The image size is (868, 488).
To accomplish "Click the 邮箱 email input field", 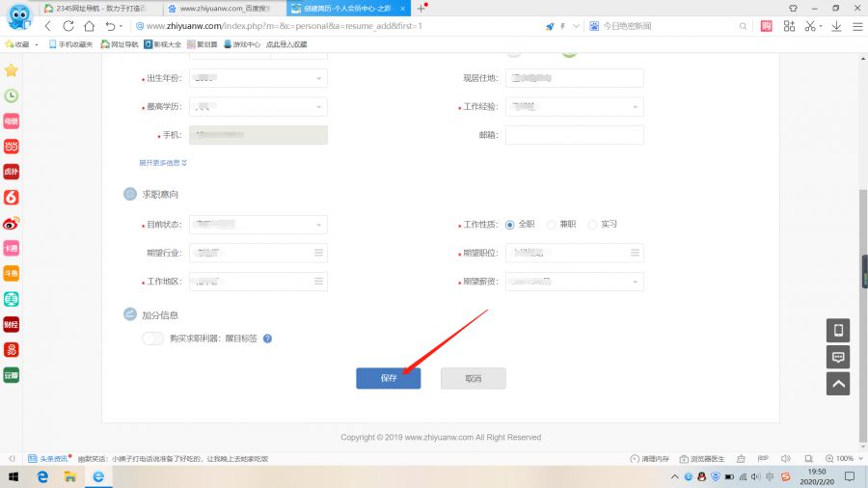I will click(574, 135).
